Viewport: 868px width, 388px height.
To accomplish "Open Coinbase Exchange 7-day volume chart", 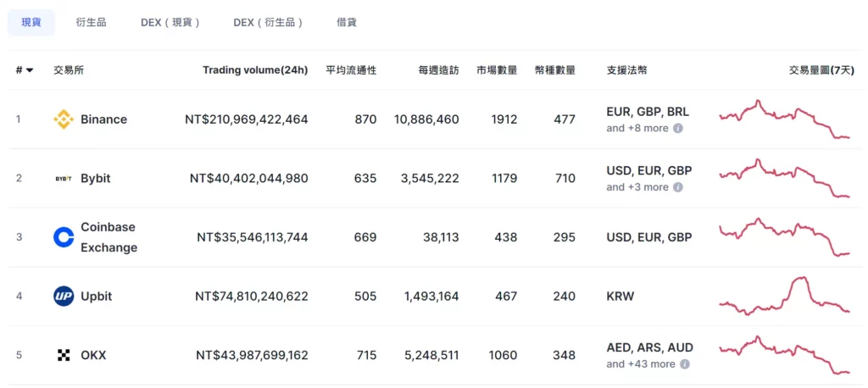I will tap(784, 237).
